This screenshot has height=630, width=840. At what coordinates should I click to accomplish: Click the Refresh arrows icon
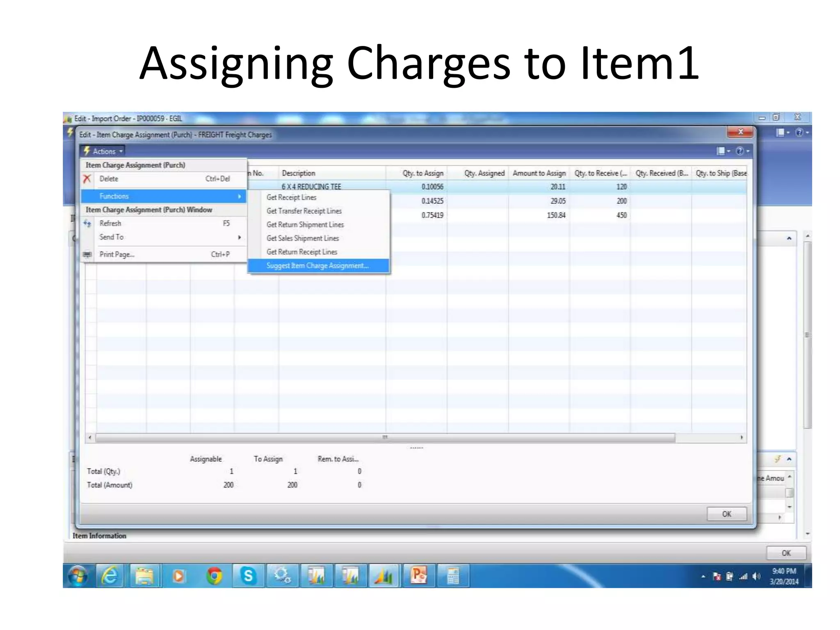pos(87,224)
